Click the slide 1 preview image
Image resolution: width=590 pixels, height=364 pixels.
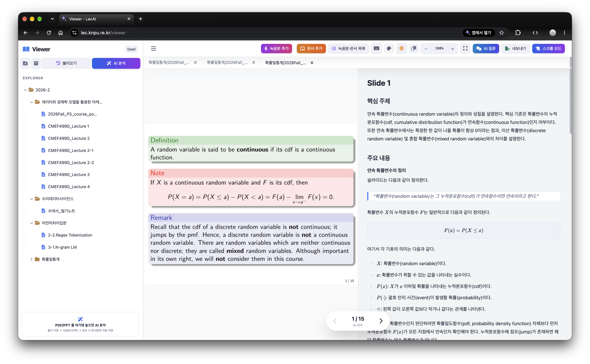[x=251, y=204]
